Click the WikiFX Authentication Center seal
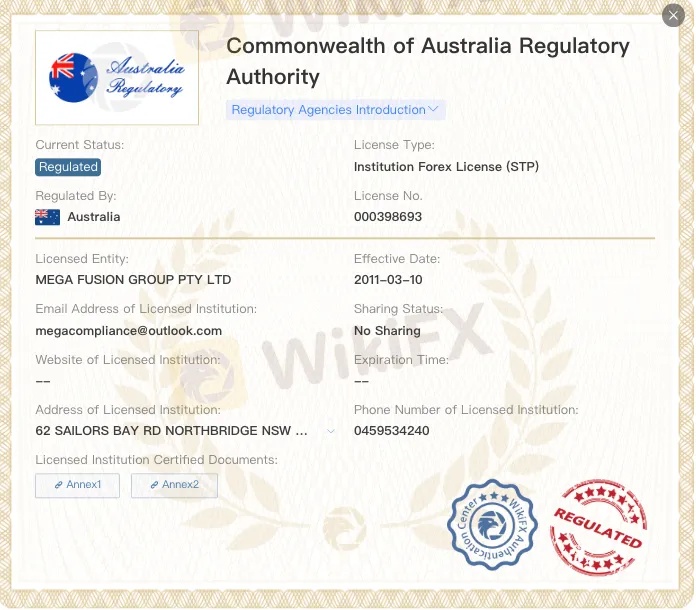The image size is (696, 610). pos(492,525)
